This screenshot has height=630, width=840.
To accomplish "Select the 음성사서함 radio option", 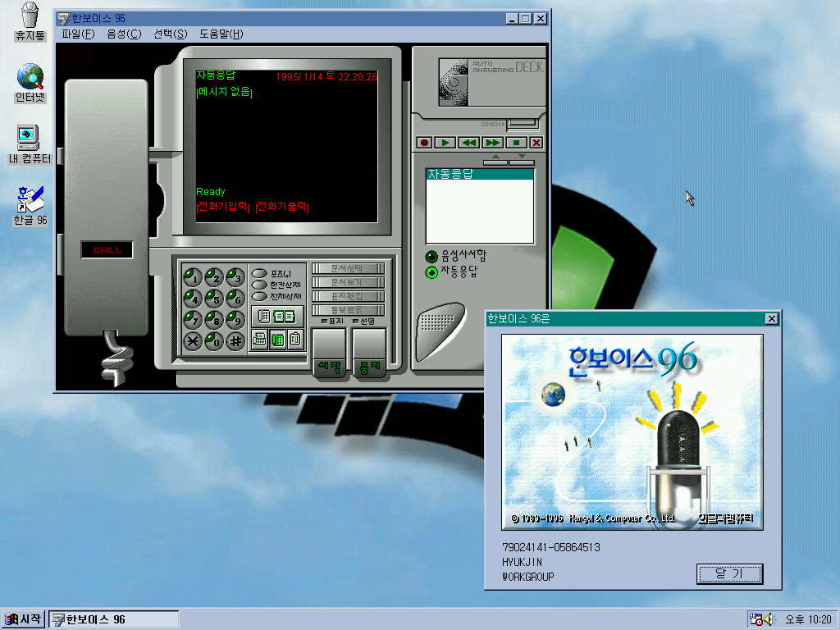I will click(431, 257).
